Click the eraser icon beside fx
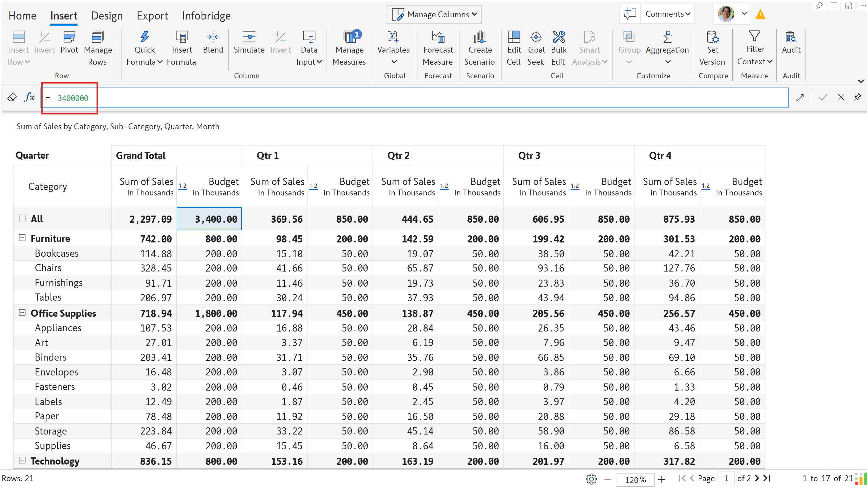This screenshot has width=868, height=488. [x=12, y=97]
